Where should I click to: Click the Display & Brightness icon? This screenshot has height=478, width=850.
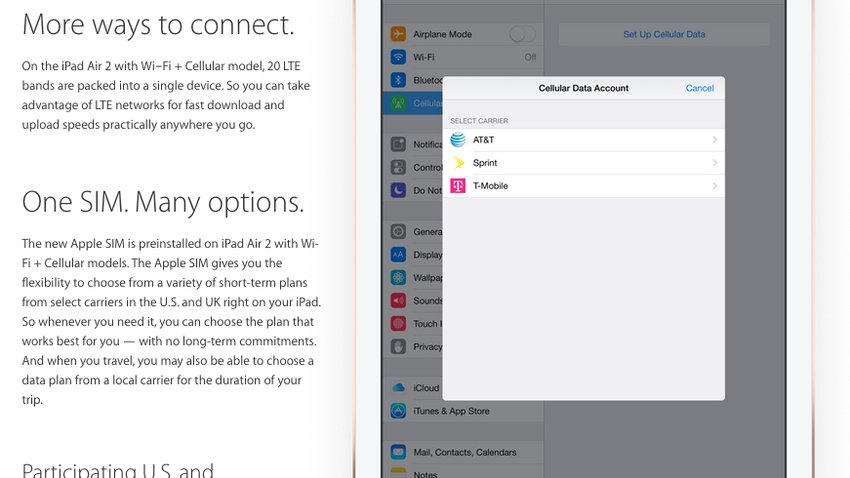398,254
